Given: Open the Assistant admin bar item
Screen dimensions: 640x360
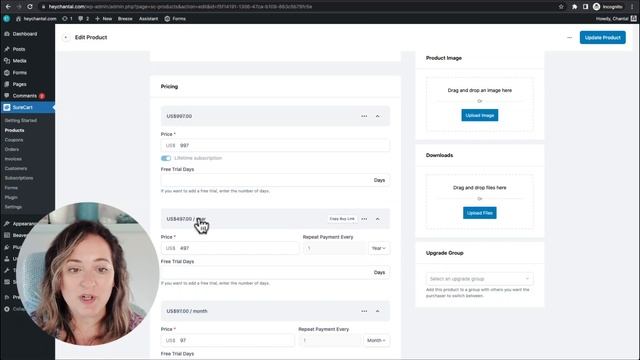Looking at the screenshot, I should pyautogui.click(x=148, y=19).
